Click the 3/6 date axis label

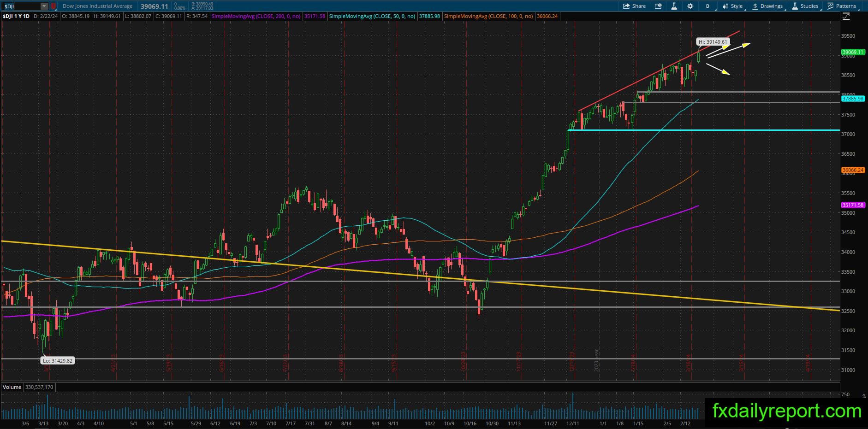pos(25,423)
